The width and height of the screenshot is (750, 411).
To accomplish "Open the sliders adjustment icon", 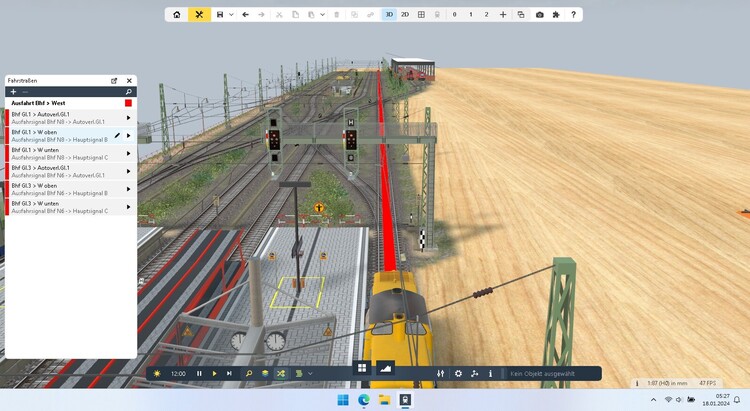I will pos(441,374).
